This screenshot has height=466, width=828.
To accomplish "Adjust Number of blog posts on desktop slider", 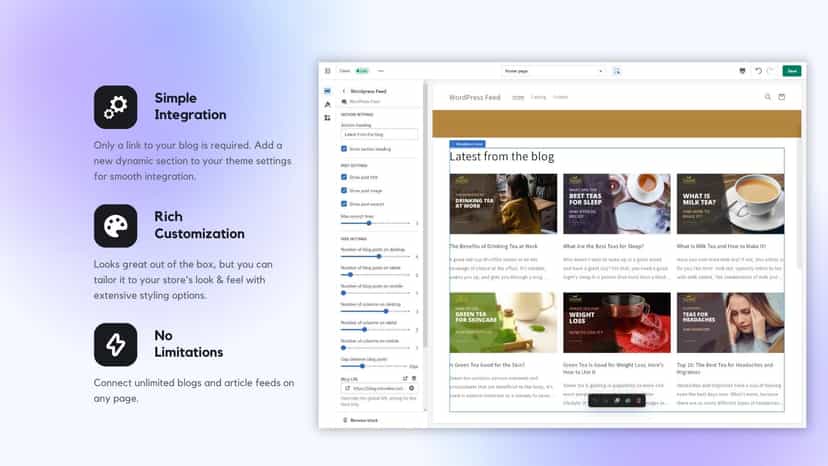I will tap(375, 256).
